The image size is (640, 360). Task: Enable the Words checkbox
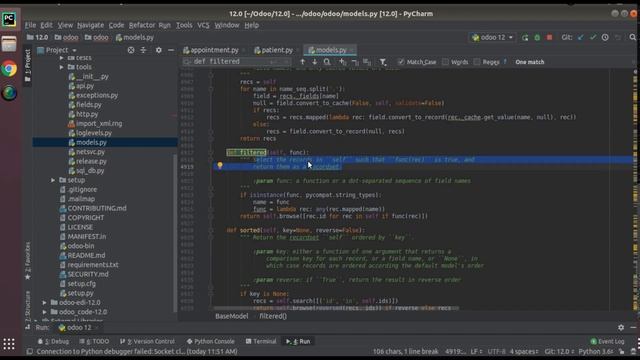tap(445, 62)
